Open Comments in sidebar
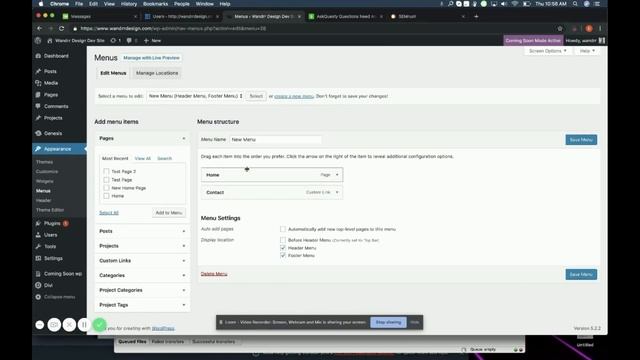 pos(56,106)
